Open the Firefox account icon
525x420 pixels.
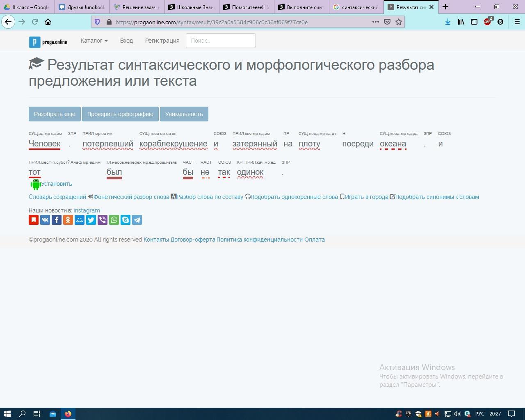pos(500,22)
